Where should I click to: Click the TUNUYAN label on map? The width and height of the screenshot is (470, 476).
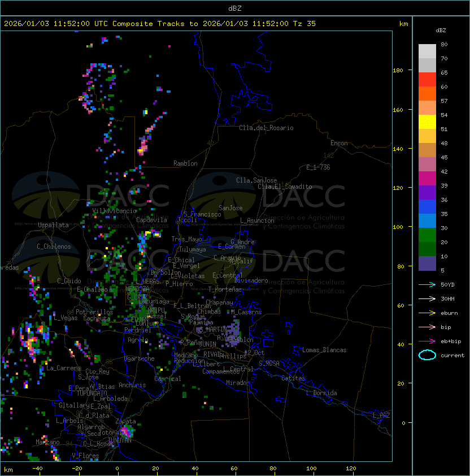120,440
